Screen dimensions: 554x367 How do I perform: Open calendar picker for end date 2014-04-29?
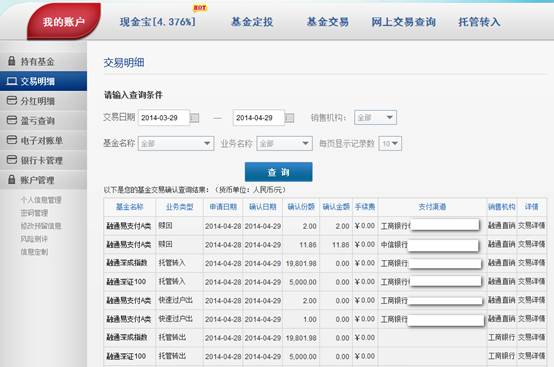pos(289,118)
